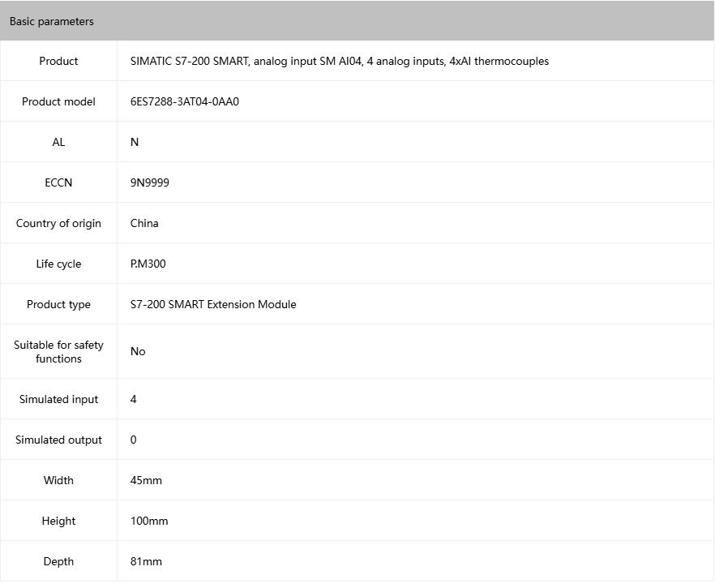Click the No value for safety functions
Screen dimensions: 715x588
(138, 351)
